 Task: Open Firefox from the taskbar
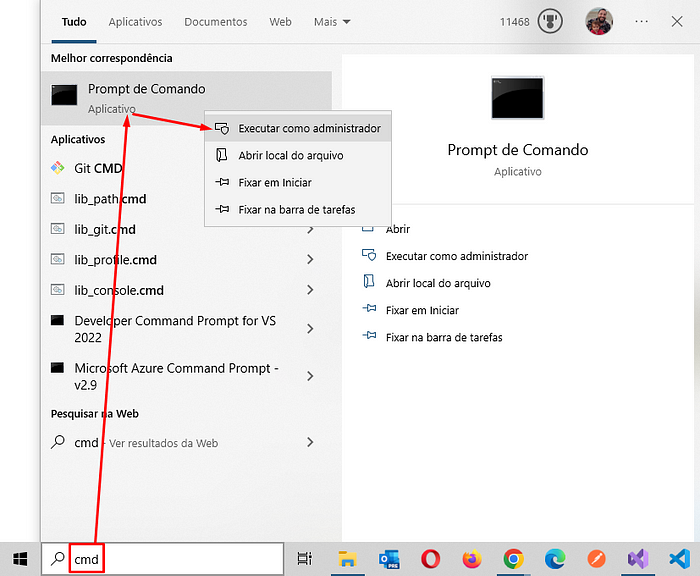[472, 559]
